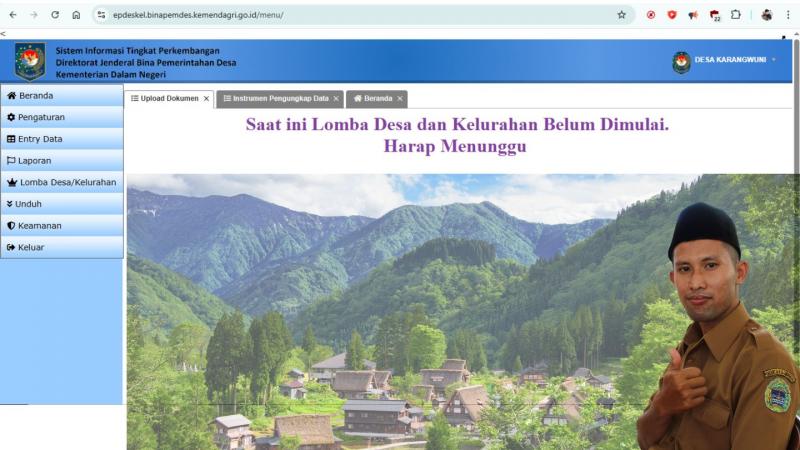Screen dimensions: 800x450
Task: Select Entry Data menu item
Action: coord(62,139)
